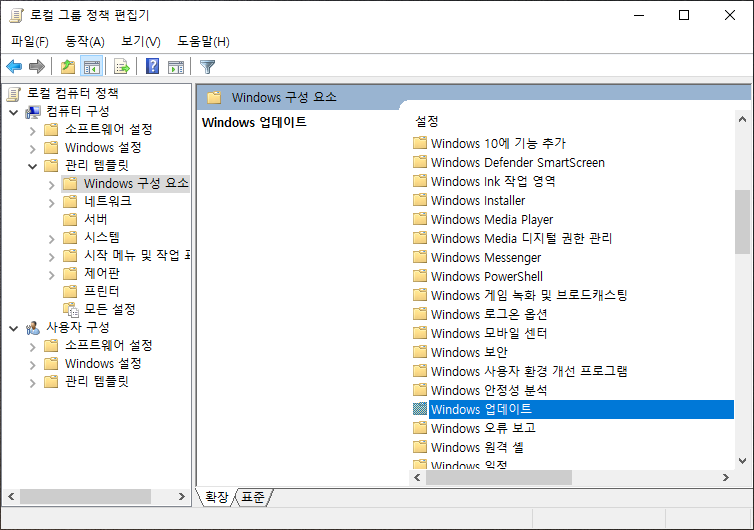Click the list vertical scrollbar thumb
Viewport: 754px width, 530px height.
(x=742, y=222)
